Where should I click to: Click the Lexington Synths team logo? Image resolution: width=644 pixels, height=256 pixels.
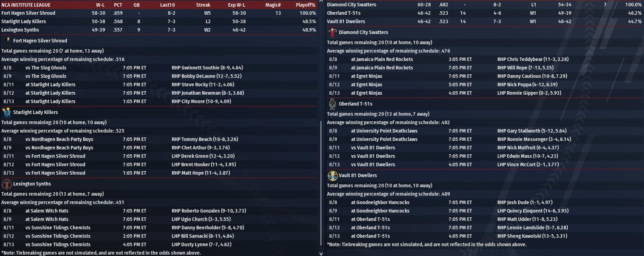coord(6,184)
